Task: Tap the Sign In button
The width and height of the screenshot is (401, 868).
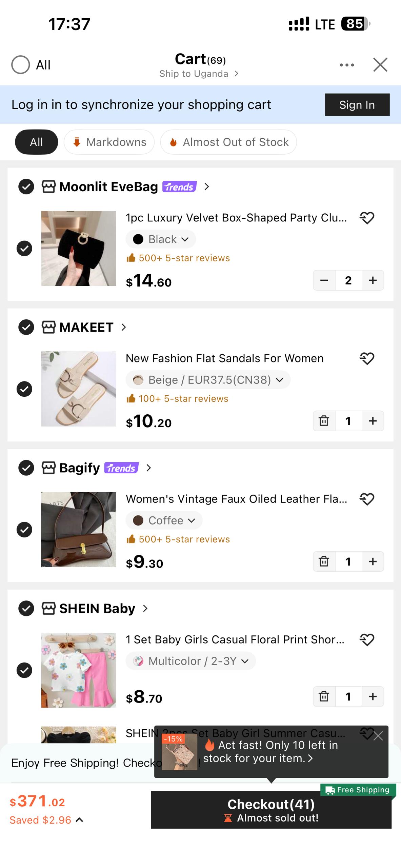Action: (x=357, y=105)
